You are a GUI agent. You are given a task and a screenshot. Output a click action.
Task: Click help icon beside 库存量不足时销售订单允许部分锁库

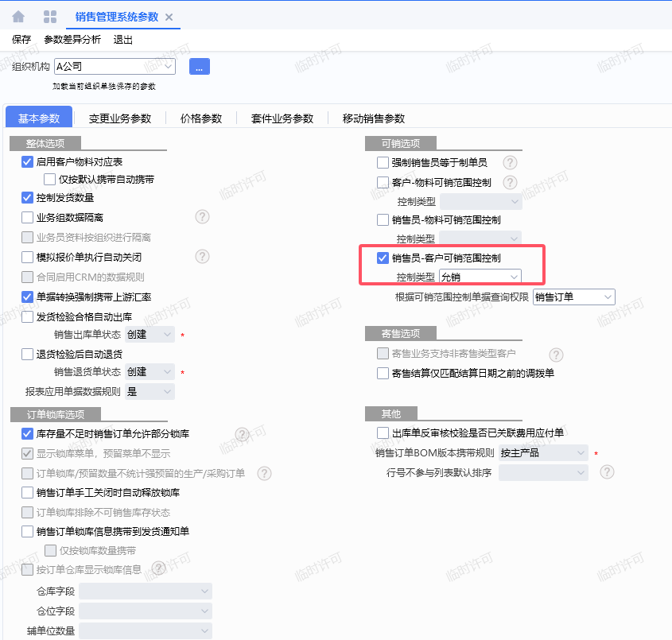243,433
